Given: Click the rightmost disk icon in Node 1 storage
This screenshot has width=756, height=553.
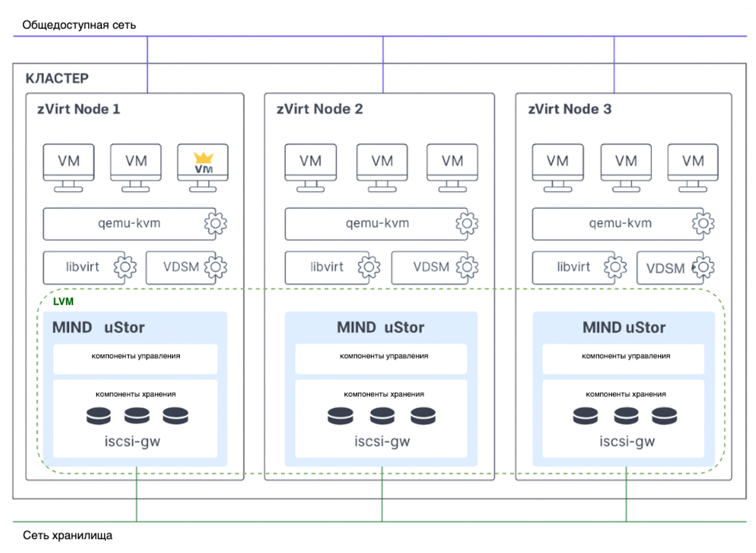Looking at the screenshot, I should (x=175, y=416).
